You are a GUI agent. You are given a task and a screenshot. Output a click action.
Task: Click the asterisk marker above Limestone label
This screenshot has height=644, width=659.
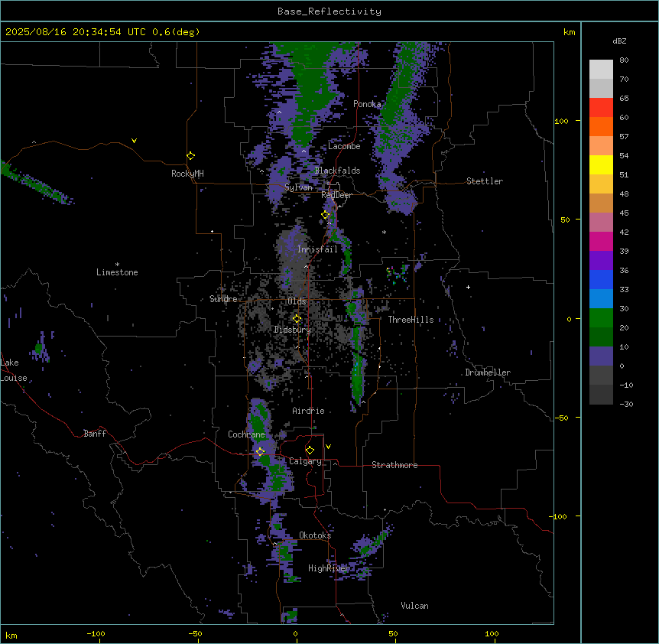(x=117, y=265)
